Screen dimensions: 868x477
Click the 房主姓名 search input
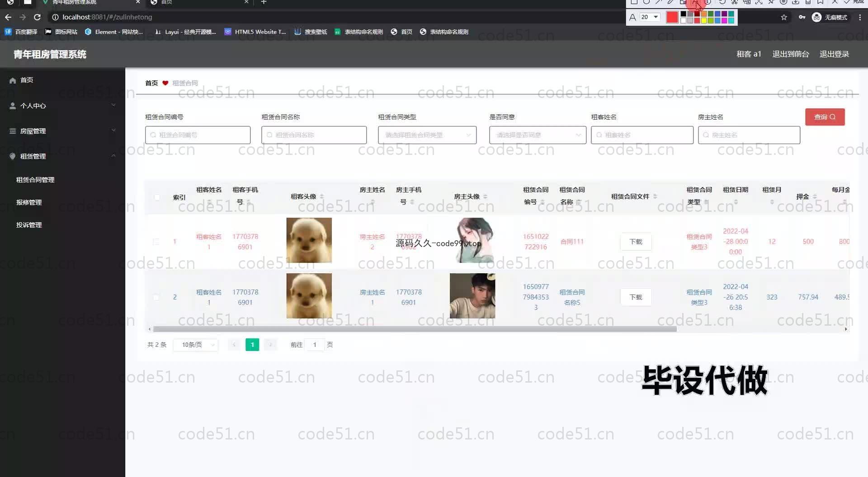[749, 135]
